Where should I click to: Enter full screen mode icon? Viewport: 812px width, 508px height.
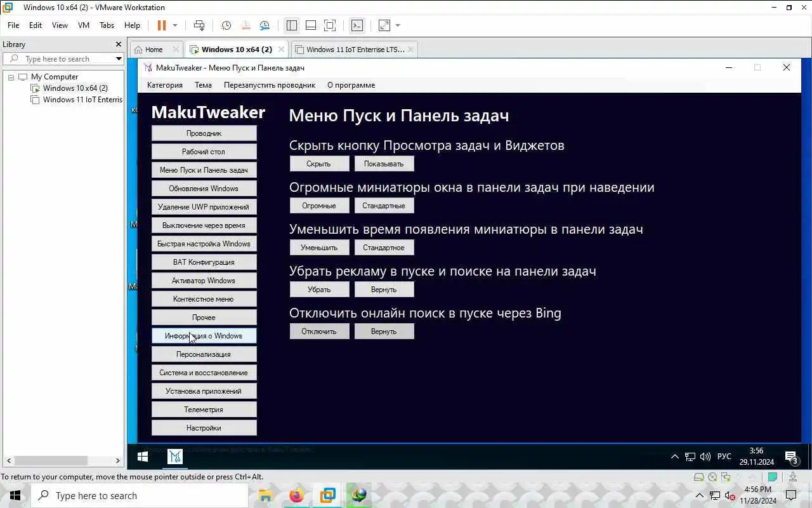(330, 25)
